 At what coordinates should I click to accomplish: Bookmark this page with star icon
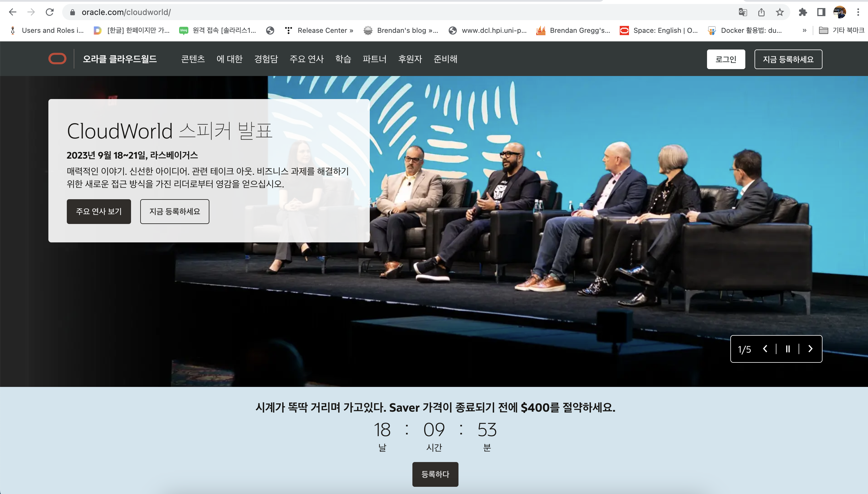coord(780,12)
